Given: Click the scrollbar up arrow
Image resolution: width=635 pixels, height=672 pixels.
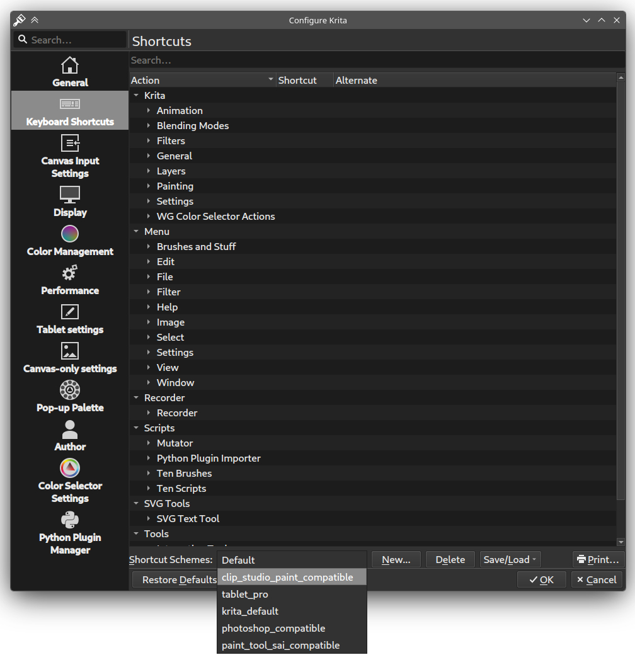Looking at the screenshot, I should click(x=621, y=77).
